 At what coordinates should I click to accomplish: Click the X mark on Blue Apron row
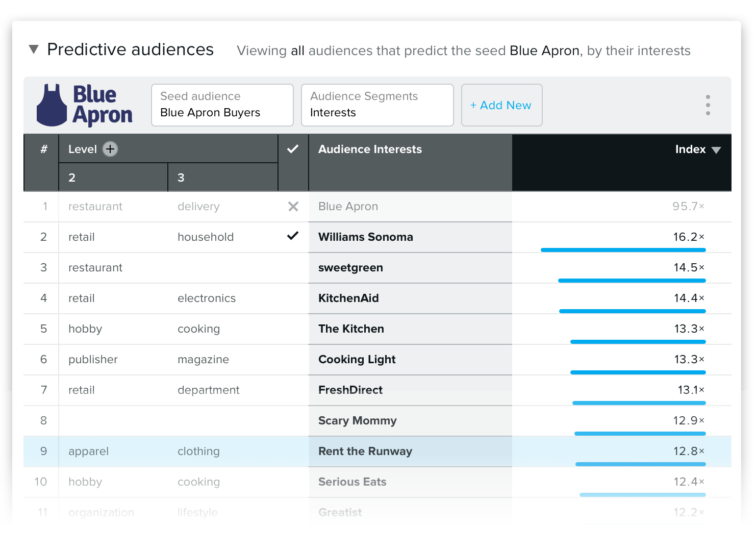coord(293,207)
